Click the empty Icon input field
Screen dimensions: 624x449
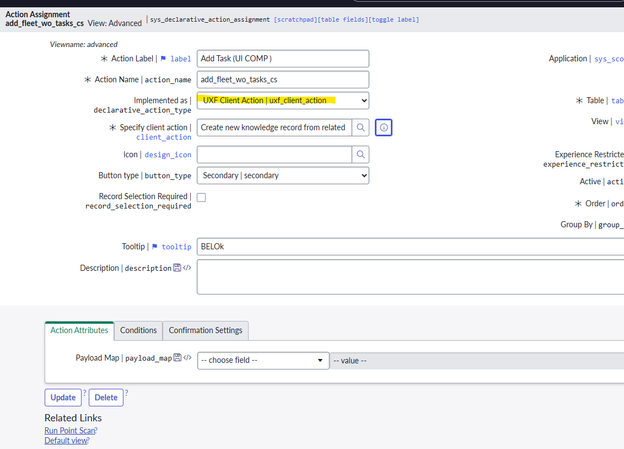[274, 154]
